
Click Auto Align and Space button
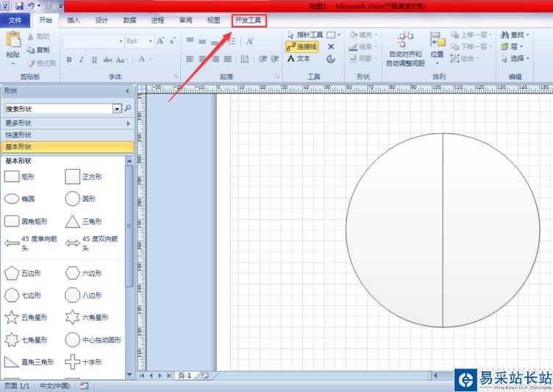[405, 49]
